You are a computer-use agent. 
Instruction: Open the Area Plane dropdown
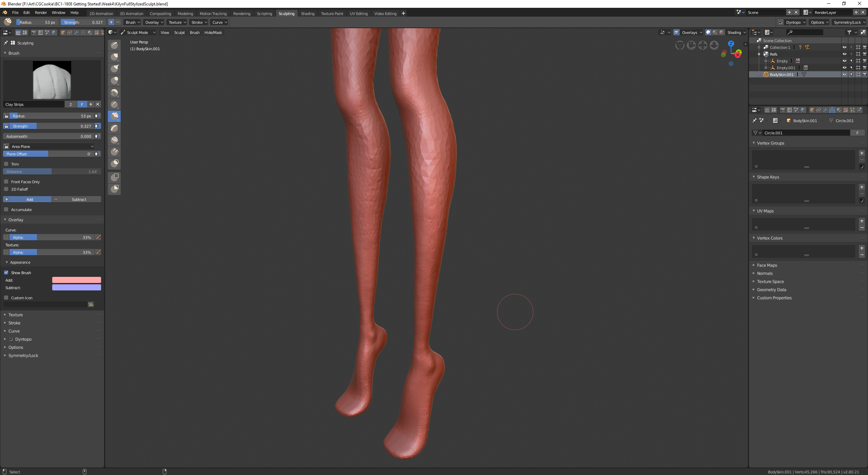tap(52, 147)
